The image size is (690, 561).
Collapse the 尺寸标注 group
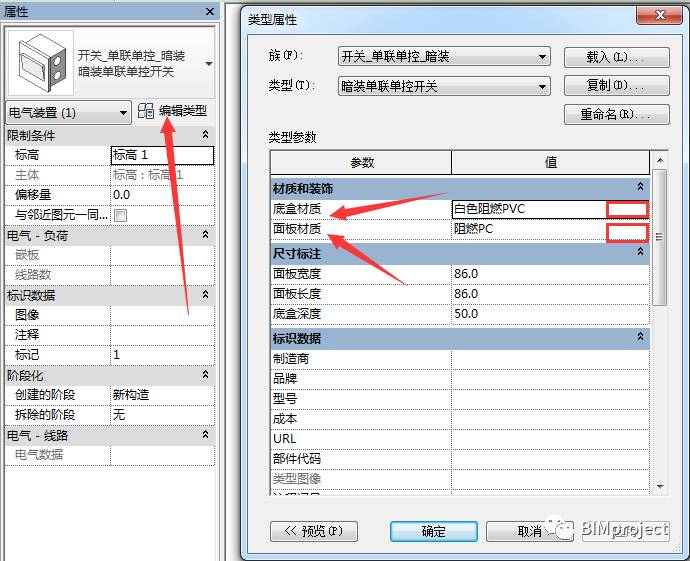640,252
